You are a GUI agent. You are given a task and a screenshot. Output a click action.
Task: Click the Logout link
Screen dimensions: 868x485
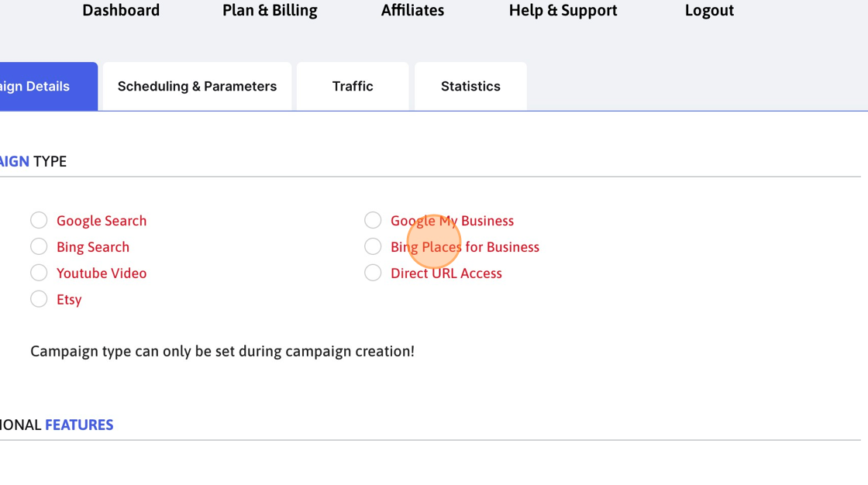tap(709, 11)
